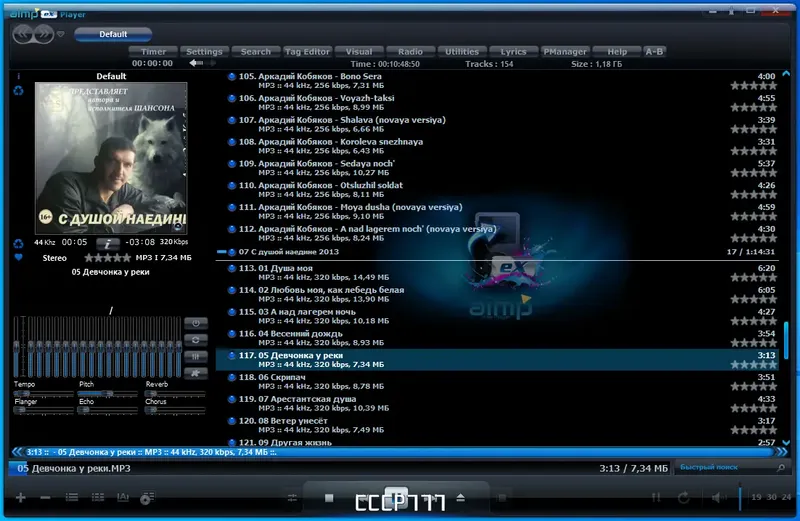Click the equalizer reset (refresh) button
800x521 pixels.
click(195, 340)
